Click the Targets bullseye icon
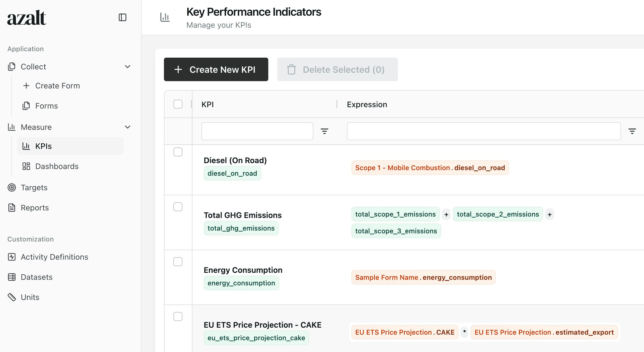644x352 pixels. (12, 187)
